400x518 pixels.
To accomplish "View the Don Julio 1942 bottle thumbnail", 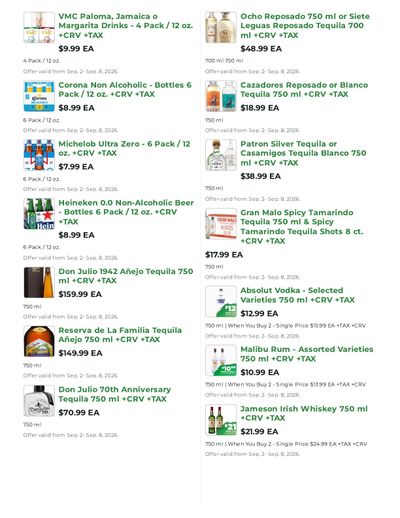I will coord(39,283).
